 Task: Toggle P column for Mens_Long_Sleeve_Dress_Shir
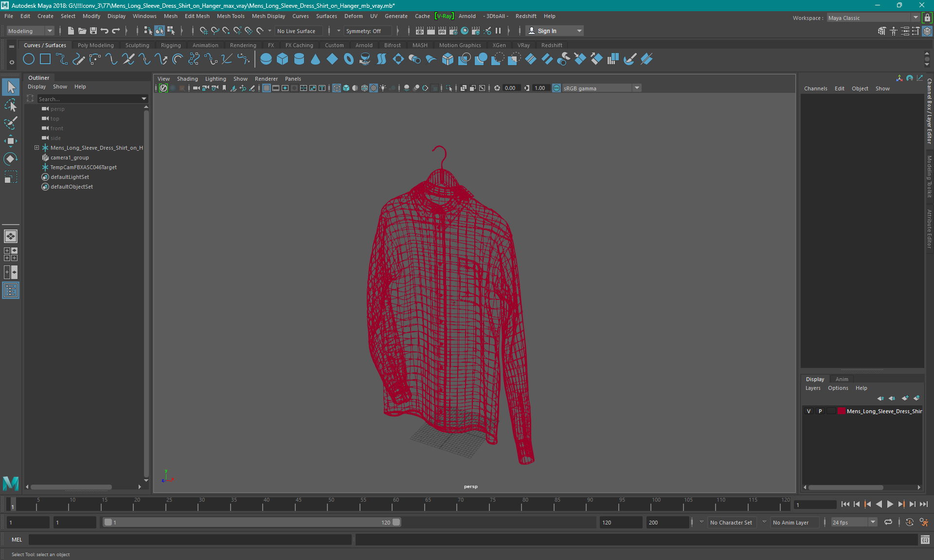tap(820, 411)
